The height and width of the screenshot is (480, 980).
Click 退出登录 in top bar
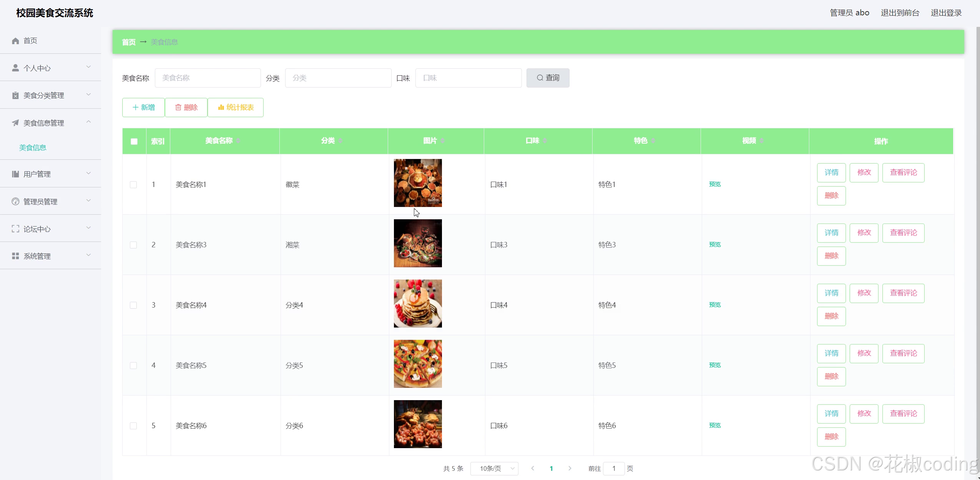946,13
